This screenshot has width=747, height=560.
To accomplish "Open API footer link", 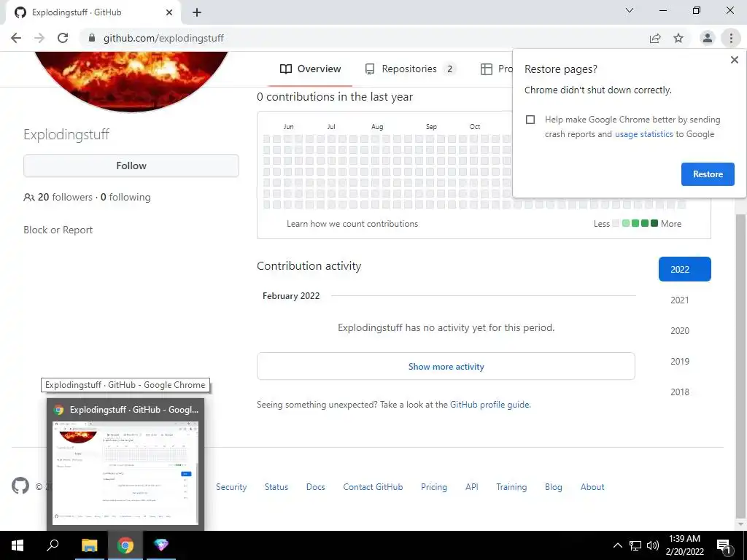I will click(472, 487).
